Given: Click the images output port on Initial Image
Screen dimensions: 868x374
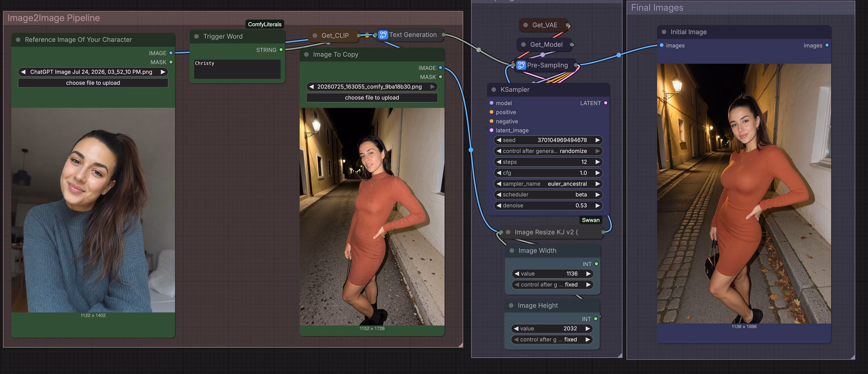Looking at the screenshot, I should tap(827, 45).
